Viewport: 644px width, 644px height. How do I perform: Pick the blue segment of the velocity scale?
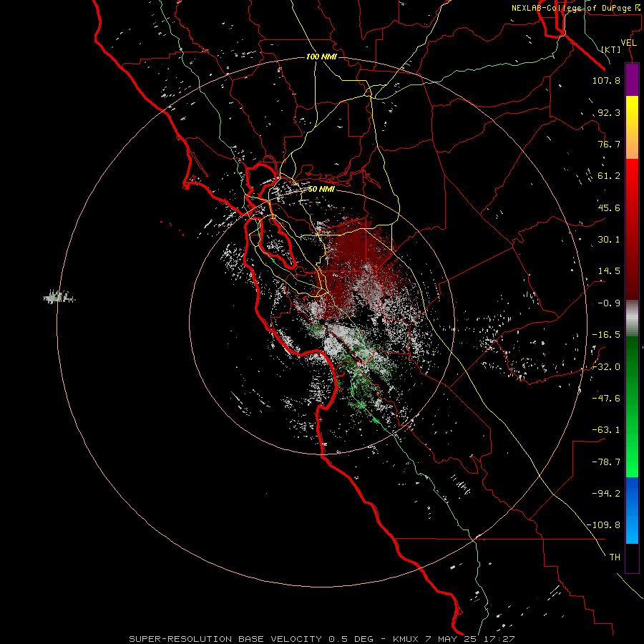tap(632, 510)
